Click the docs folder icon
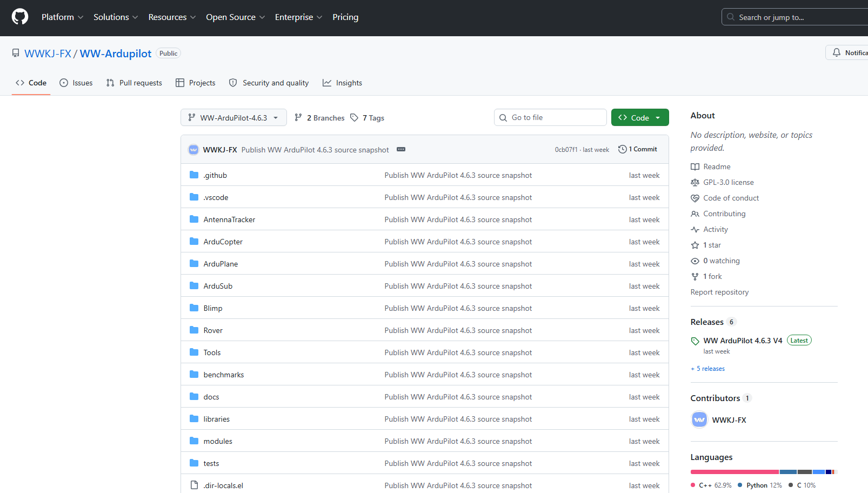 click(194, 396)
